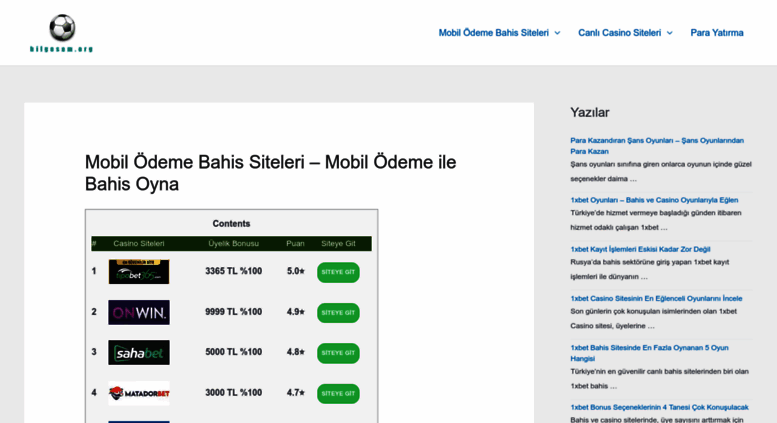
Task: Click the 3365 TL %100 bonus text
Action: [233, 271]
